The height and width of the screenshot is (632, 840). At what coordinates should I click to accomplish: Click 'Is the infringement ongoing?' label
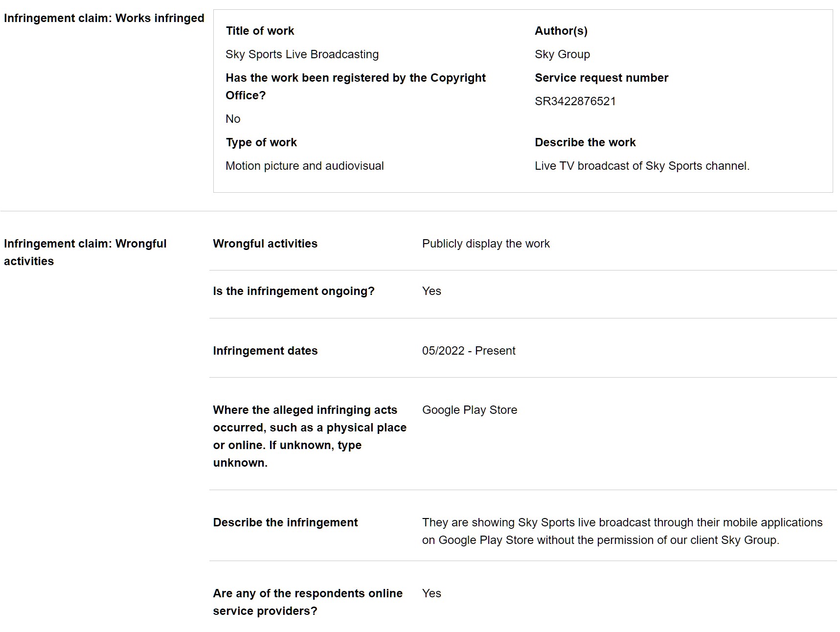pos(294,291)
